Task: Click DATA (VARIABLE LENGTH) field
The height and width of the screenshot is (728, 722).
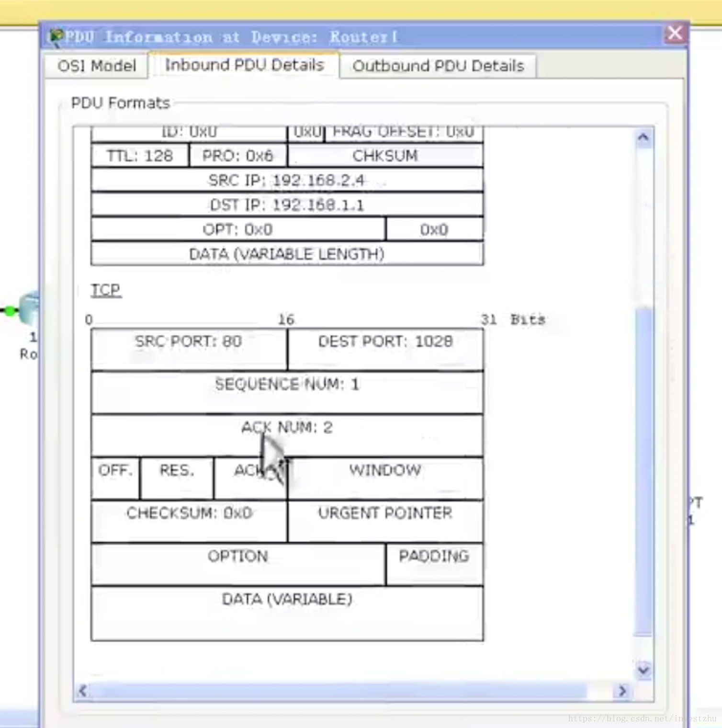Action: pos(287,254)
